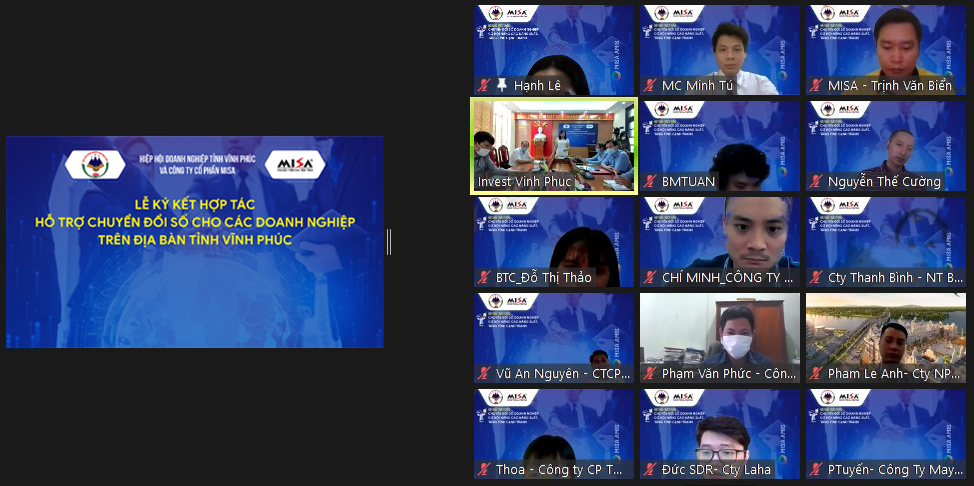The height and width of the screenshot is (486, 974).
Task: Click the "LỄ KÝ KẾT HỢP TÁC" title text
Action: [195, 204]
